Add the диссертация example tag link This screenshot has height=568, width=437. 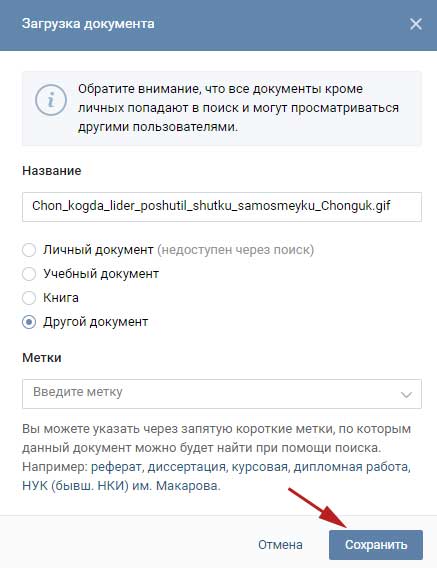click(x=187, y=467)
